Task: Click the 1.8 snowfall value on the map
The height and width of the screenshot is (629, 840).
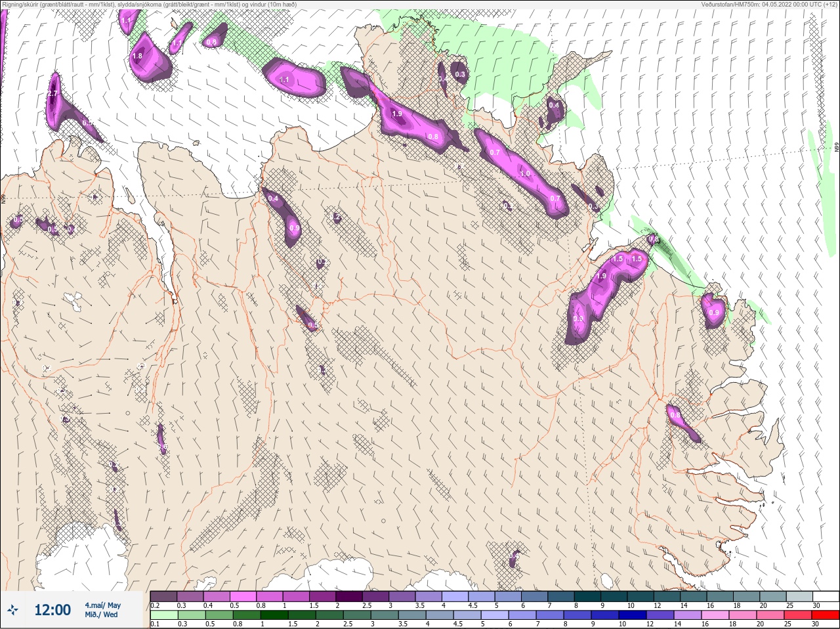Action: pyautogui.click(x=137, y=56)
